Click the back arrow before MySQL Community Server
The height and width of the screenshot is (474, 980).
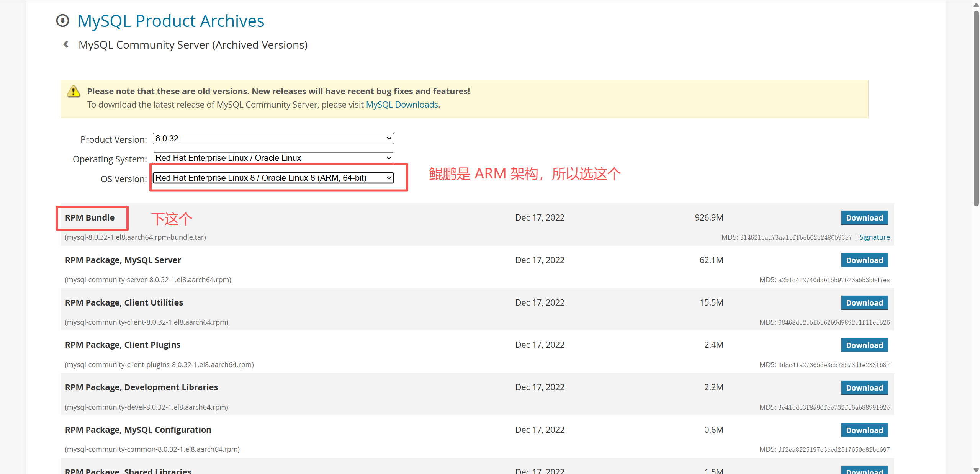pos(66,44)
